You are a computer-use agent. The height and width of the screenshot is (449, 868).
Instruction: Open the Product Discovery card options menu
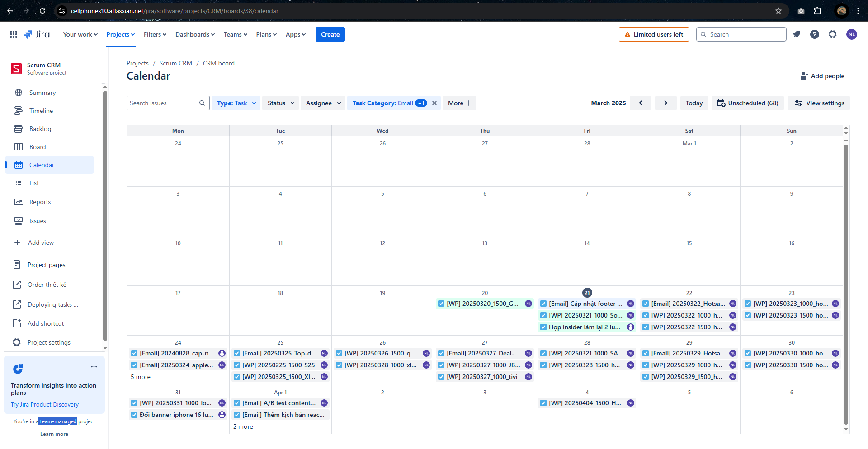(x=94, y=367)
